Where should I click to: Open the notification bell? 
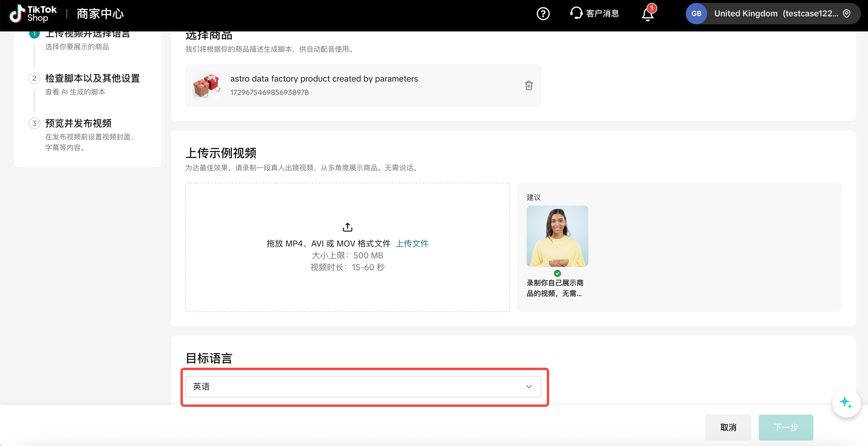click(x=647, y=14)
